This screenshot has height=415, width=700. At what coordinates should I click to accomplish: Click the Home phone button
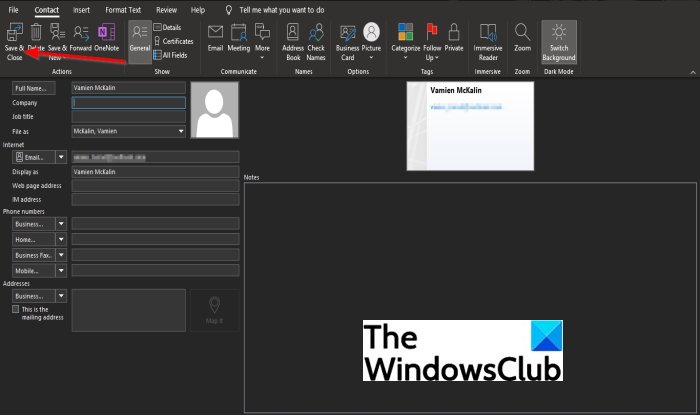33,240
